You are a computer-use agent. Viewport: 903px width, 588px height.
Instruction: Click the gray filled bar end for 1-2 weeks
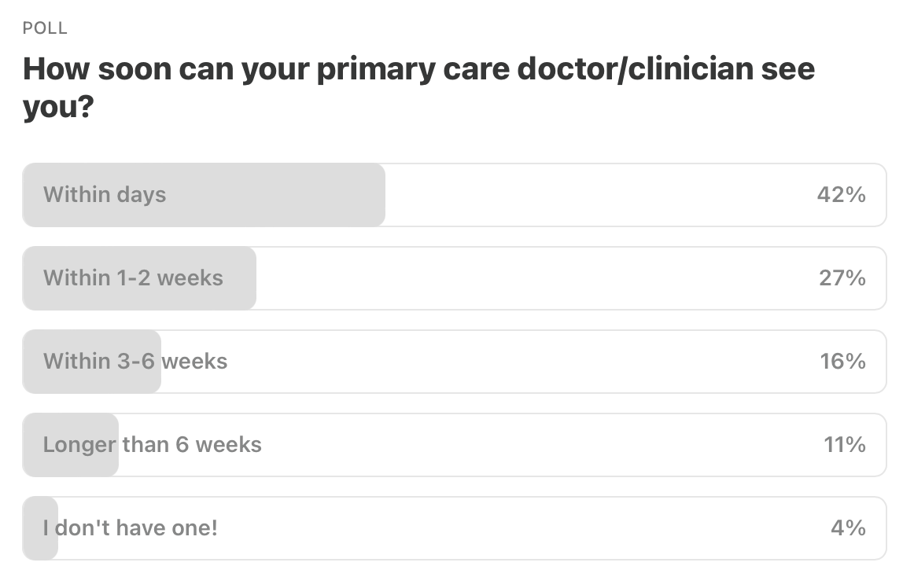pos(249,278)
